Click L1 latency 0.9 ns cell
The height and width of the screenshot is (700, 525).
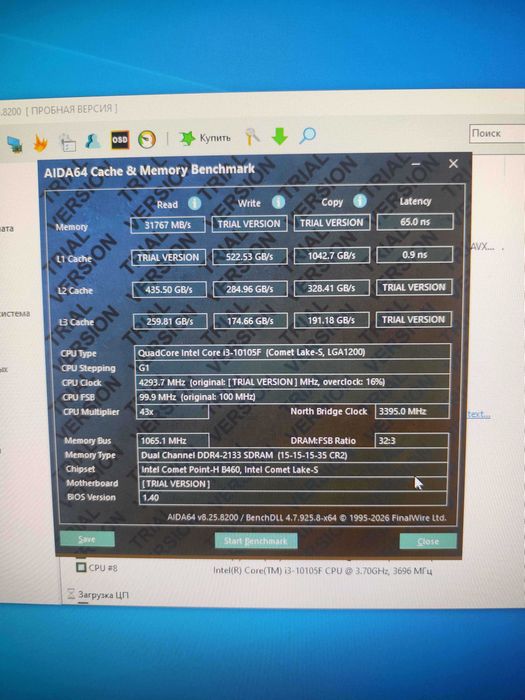pos(415,254)
